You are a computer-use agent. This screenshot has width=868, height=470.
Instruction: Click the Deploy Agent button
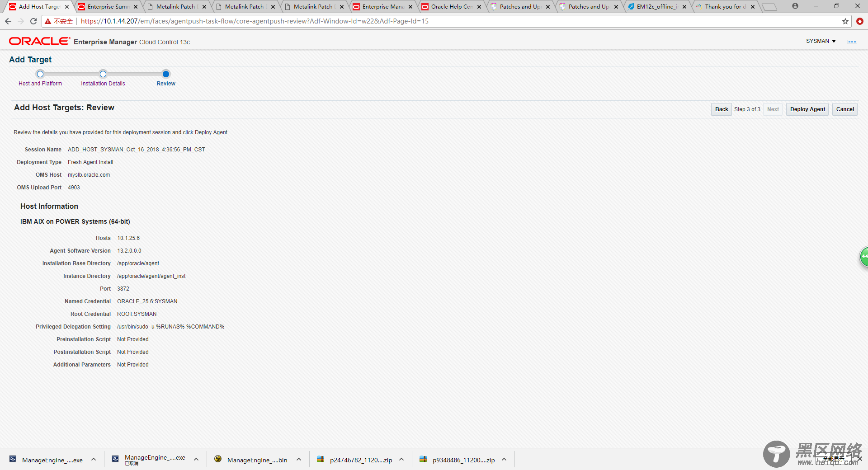pos(807,109)
